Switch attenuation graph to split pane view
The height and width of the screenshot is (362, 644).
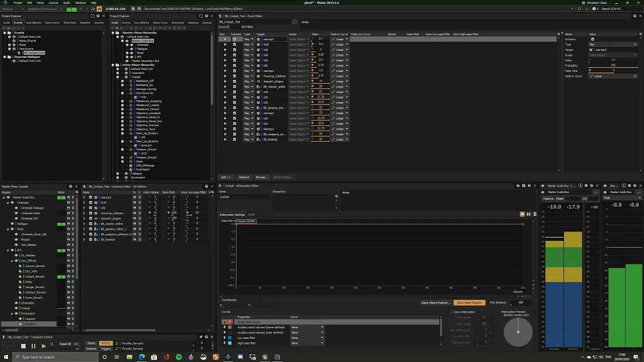point(528,214)
